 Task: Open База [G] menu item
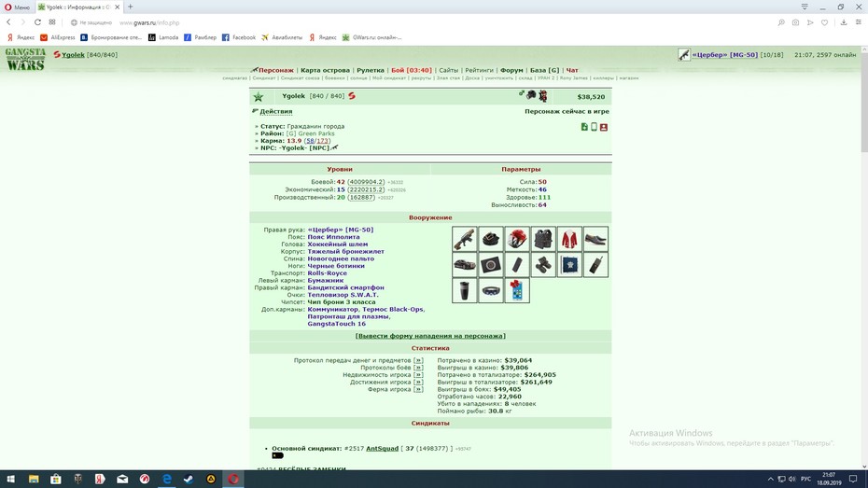coord(545,70)
